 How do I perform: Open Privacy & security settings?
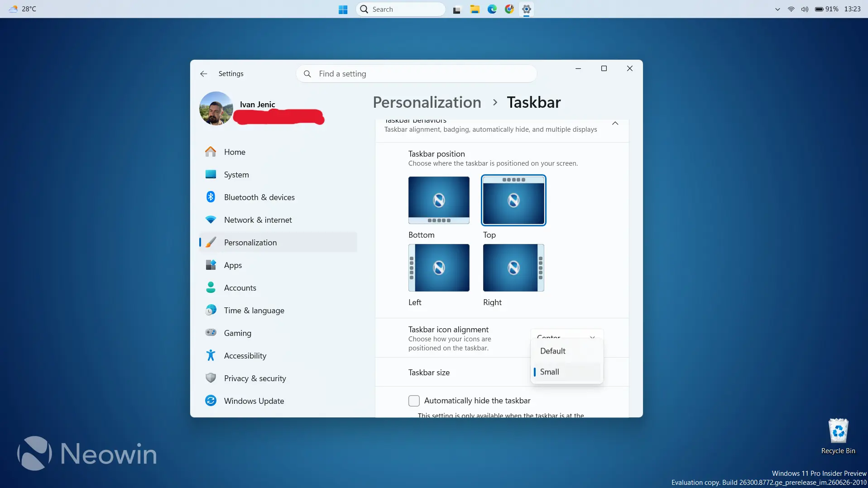(278, 378)
